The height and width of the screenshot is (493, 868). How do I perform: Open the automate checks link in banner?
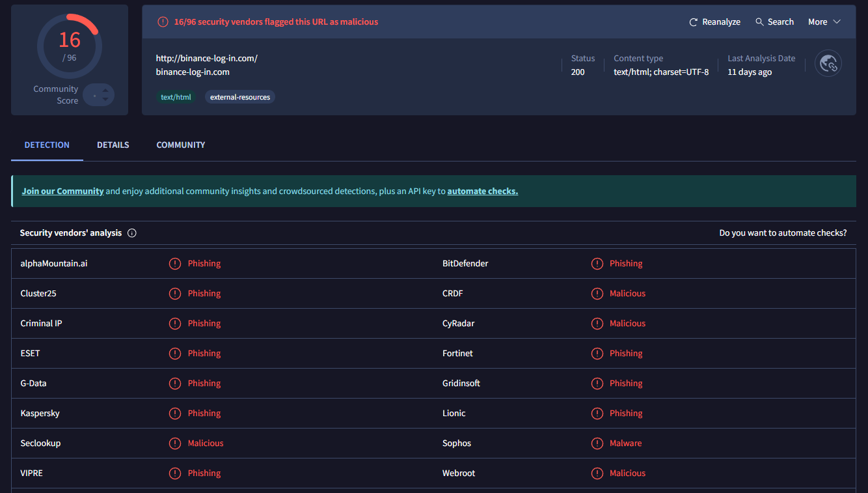point(482,191)
